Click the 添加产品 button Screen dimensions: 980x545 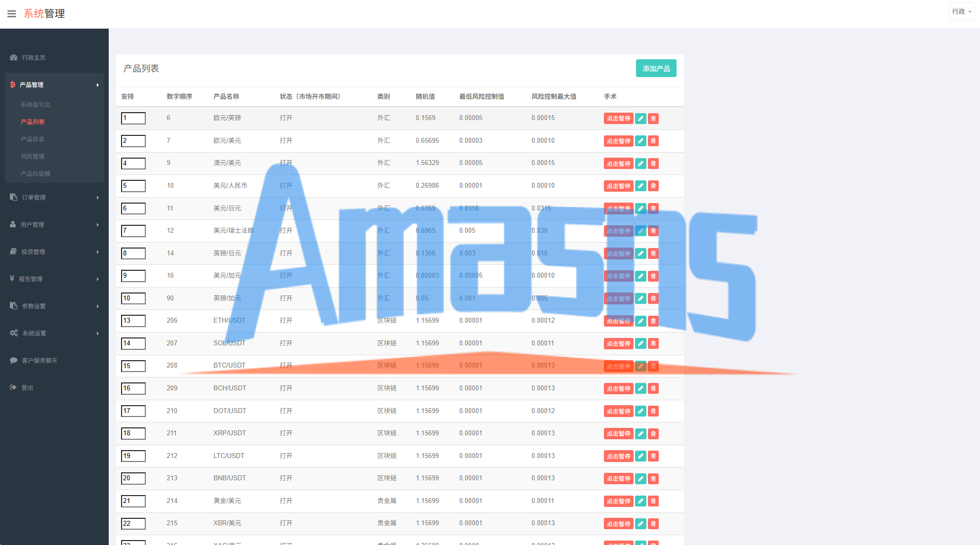[x=656, y=69]
